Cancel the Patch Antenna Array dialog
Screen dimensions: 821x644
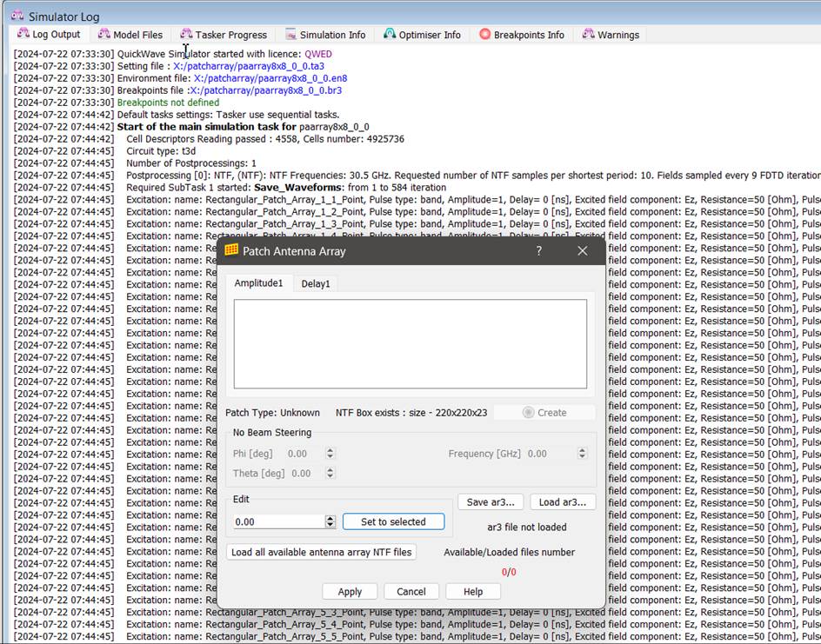coord(411,592)
